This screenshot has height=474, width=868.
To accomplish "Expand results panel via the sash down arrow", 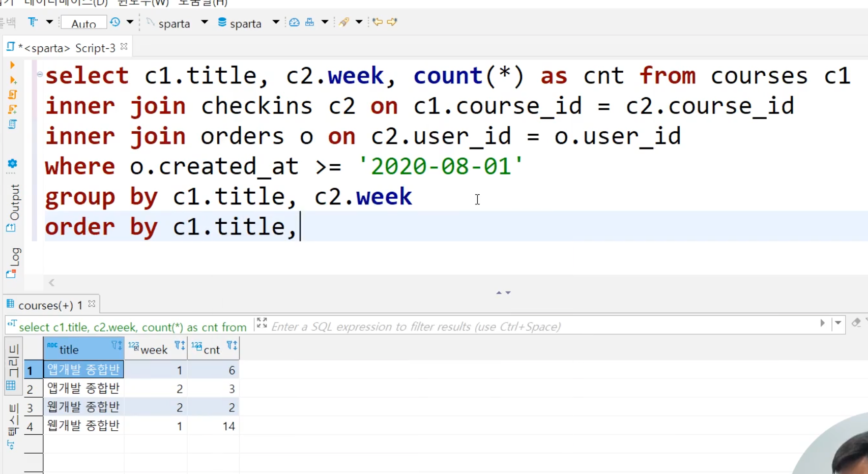I will click(508, 292).
